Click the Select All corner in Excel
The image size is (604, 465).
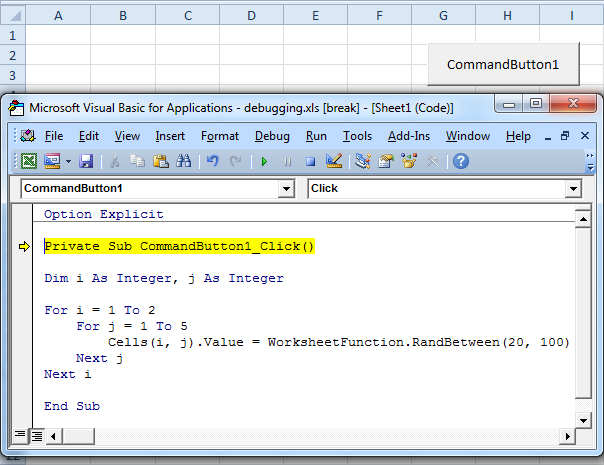(x=13, y=15)
